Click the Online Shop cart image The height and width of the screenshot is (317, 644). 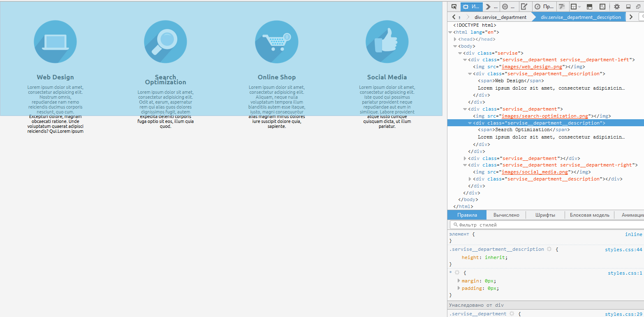277,42
